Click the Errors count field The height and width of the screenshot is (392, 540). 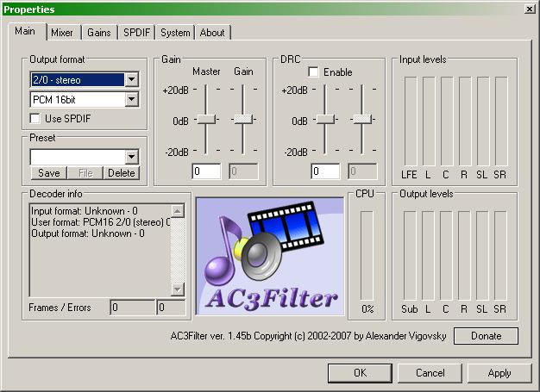[171, 308]
